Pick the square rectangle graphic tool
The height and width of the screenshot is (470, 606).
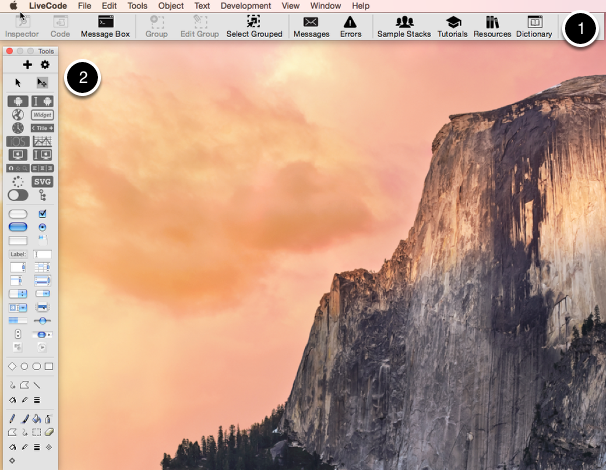click(49, 366)
